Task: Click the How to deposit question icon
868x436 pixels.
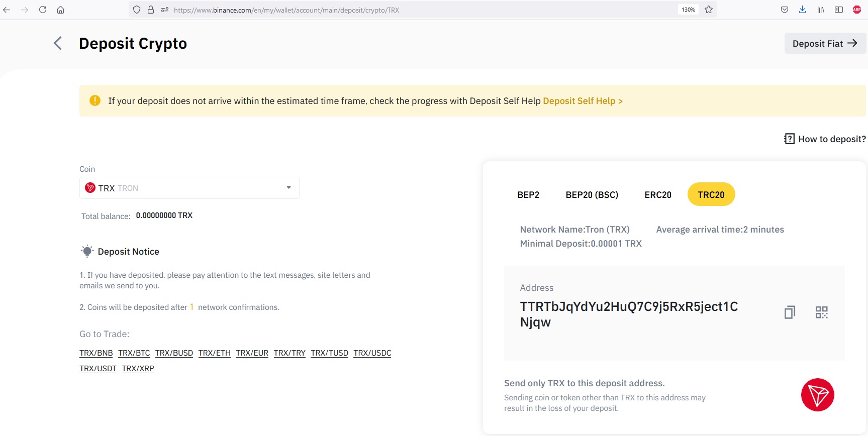Action: coord(789,139)
